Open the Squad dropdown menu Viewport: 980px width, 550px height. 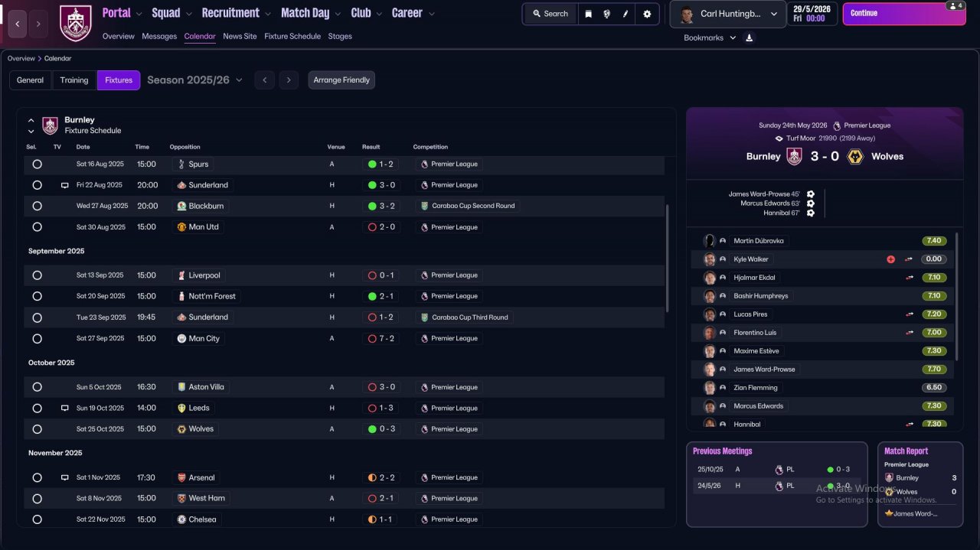coord(172,13)
